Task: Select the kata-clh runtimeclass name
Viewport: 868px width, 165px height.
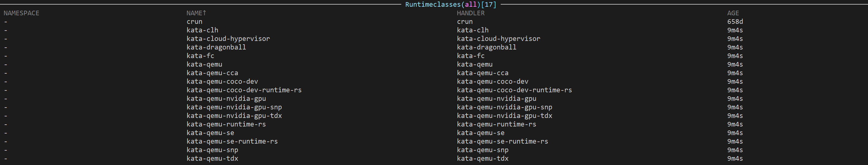Action: click(x=202, y=30)
